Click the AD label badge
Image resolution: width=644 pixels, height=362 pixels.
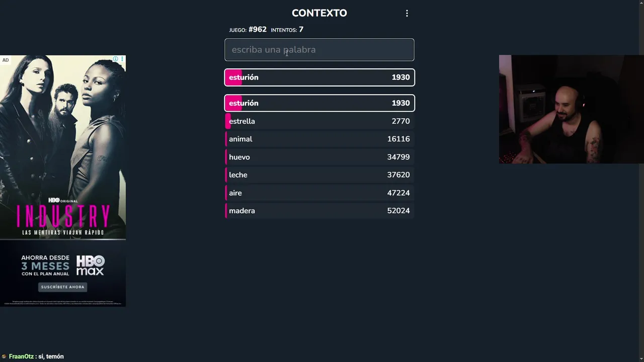[x=6, y=60]
